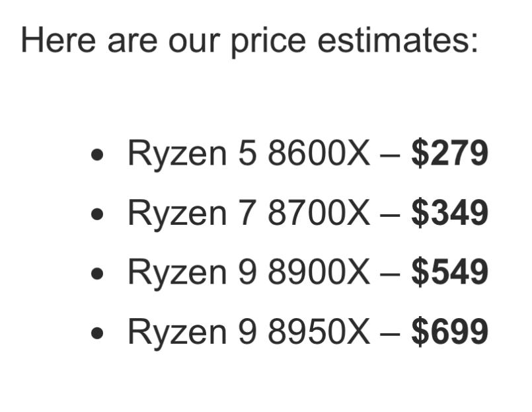532x412 pixels.
Task: Click the "Ryzen 7 8700X" product name
Action: (x=248, y=213)
